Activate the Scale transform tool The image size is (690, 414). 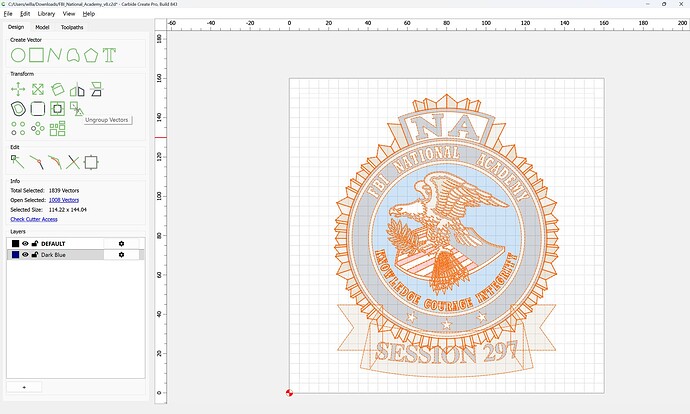tap(38, 89)
